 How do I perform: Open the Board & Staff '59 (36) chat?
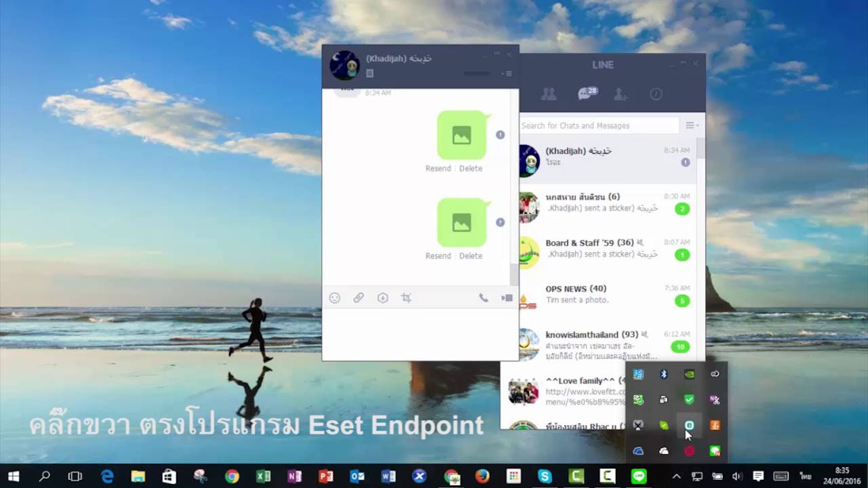pos(608,252)
